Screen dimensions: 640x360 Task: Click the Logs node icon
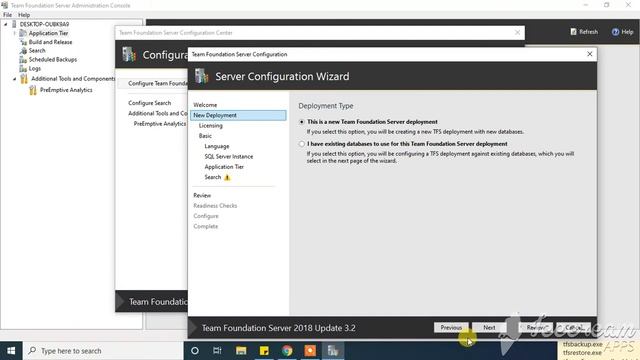point(23,69)
